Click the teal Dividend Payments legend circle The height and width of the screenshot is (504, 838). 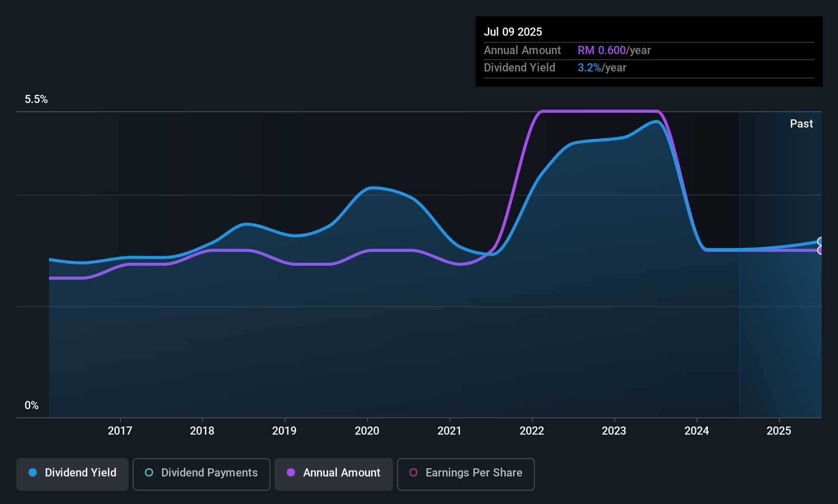[149, 472]
